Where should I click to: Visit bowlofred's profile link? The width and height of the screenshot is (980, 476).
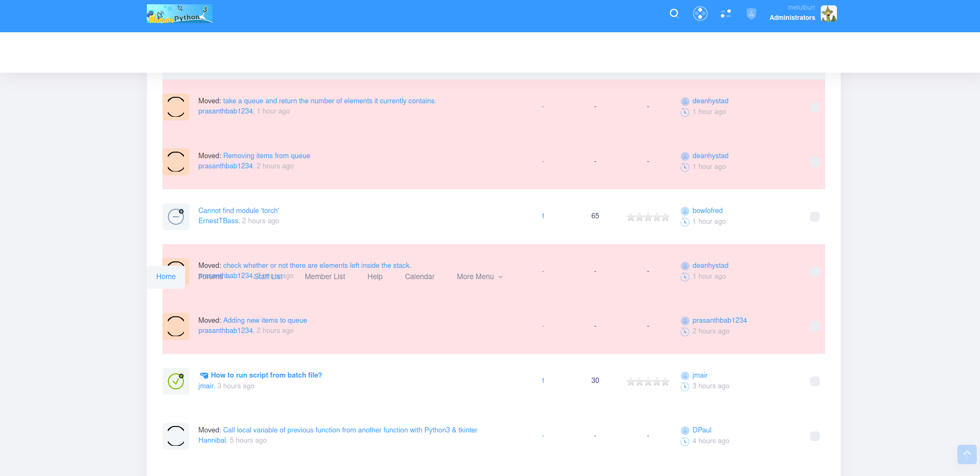pyautogui.click(x=707, y=211)
